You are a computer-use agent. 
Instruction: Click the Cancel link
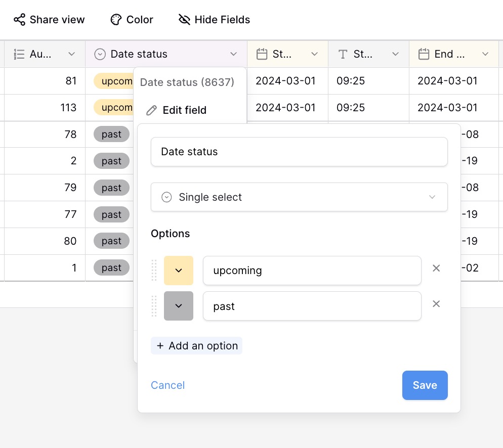(167, 385)
